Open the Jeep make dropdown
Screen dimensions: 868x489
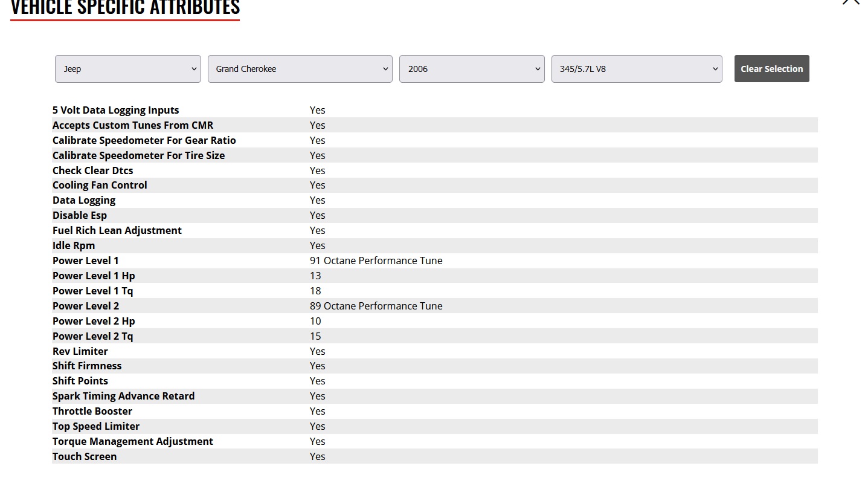tap(128, 69)
